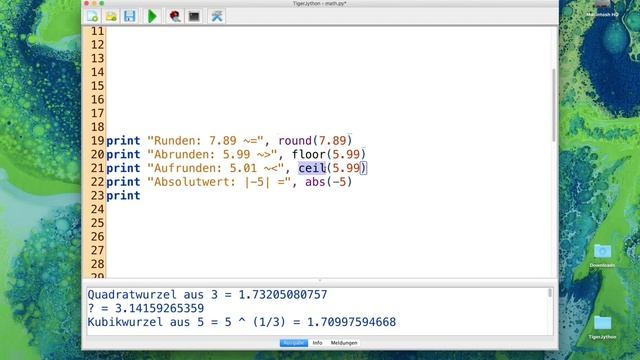This screenshot has height=360, width=640.
Task: Open settings with the tools icon
Action: [217, 16]
